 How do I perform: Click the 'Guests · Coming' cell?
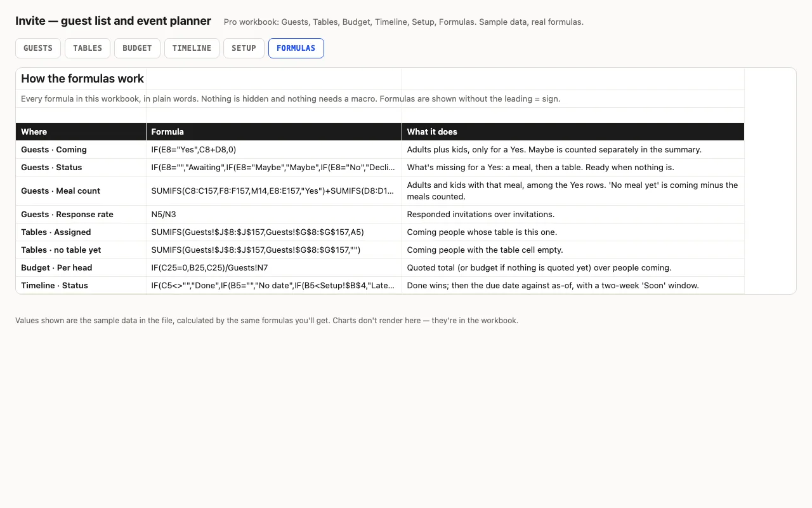coord(81,150)
